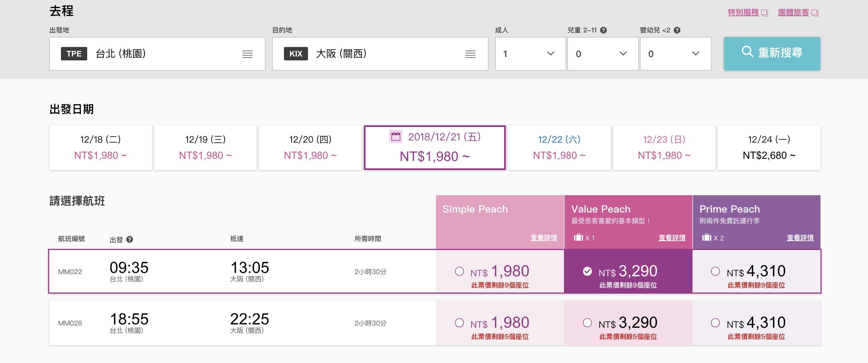Viewport: 868px width, 363px height.
Task: Open the 兒童 passenger count dropdown
Action: [x=603, y=54]
